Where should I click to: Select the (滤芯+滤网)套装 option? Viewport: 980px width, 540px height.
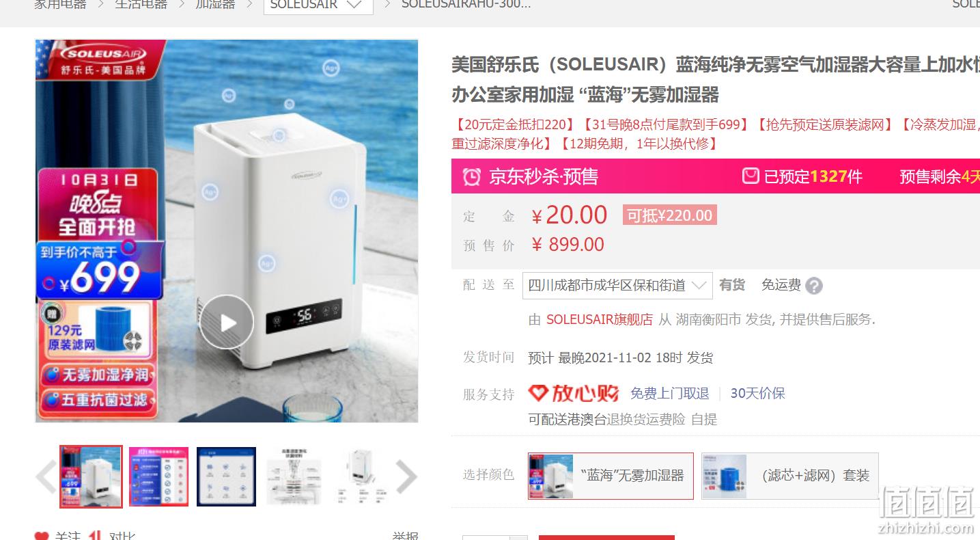point(789,476)
